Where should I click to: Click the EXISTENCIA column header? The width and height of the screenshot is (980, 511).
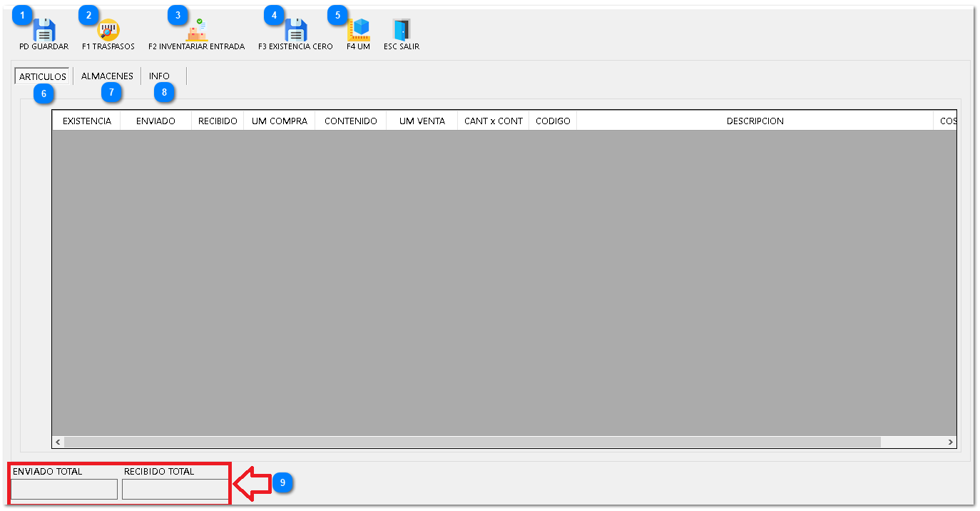click(x=87, y=121)
